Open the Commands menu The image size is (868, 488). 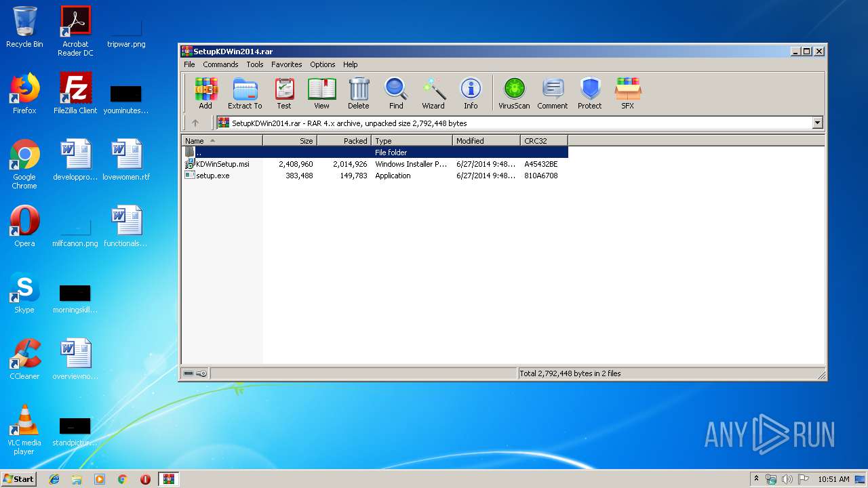[x=220, y=64]
